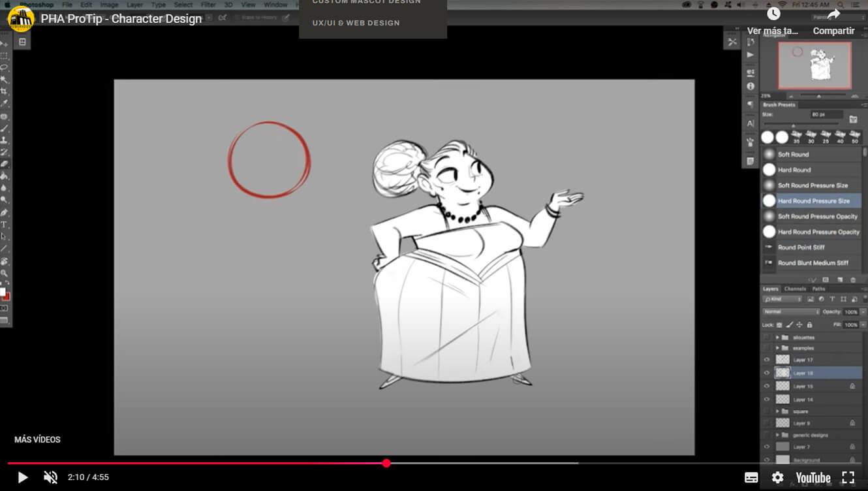
Task: Open the Image menu
Action: tap(109, 5)
